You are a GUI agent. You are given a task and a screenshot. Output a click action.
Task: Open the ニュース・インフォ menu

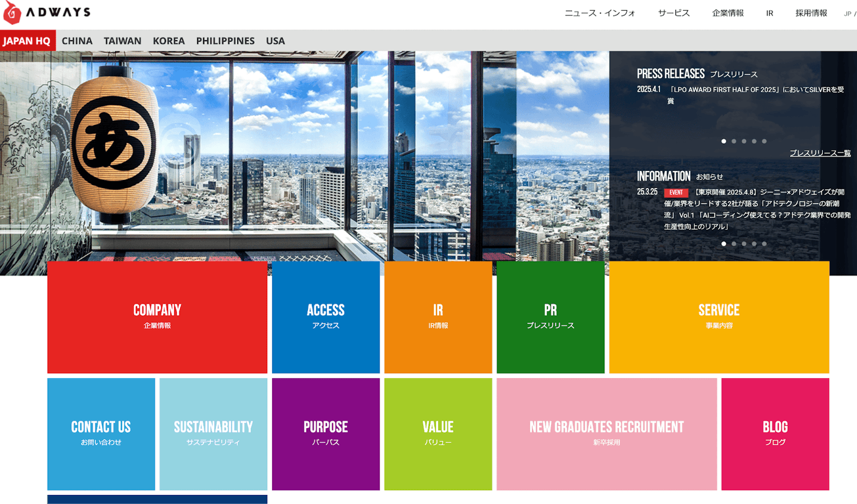point(599,13)
